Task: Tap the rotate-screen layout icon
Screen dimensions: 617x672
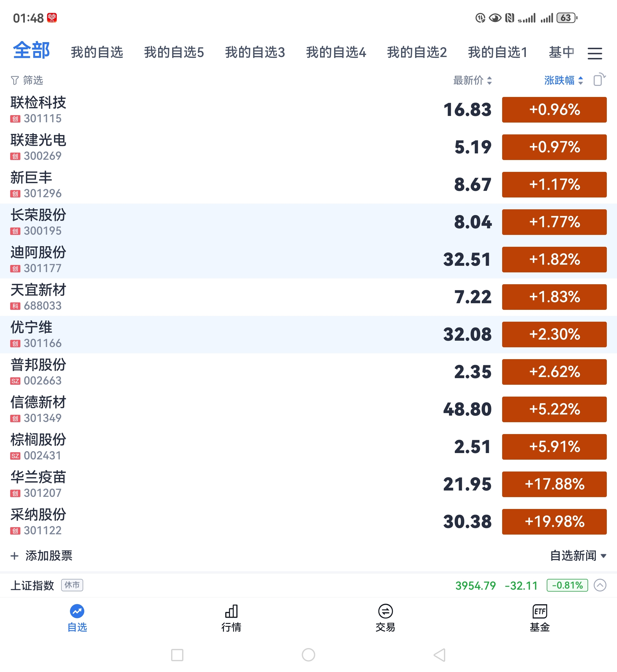Action: pos(599,80)
